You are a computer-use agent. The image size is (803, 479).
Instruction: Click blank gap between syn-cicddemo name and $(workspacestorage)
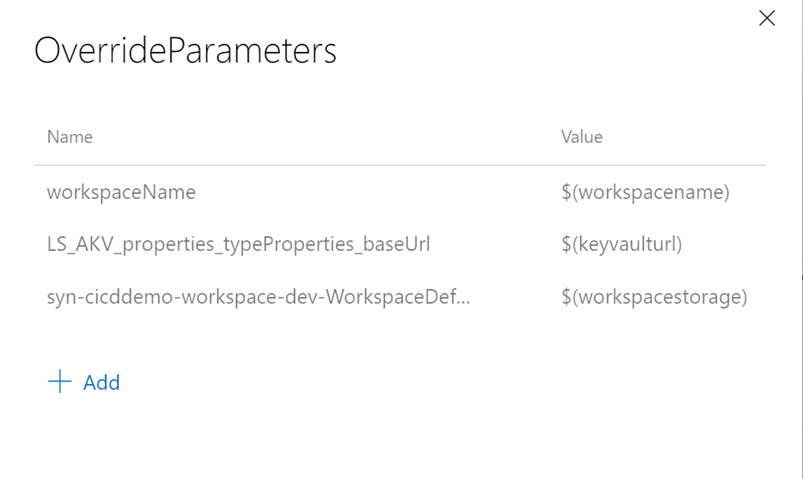pos(515,297)
